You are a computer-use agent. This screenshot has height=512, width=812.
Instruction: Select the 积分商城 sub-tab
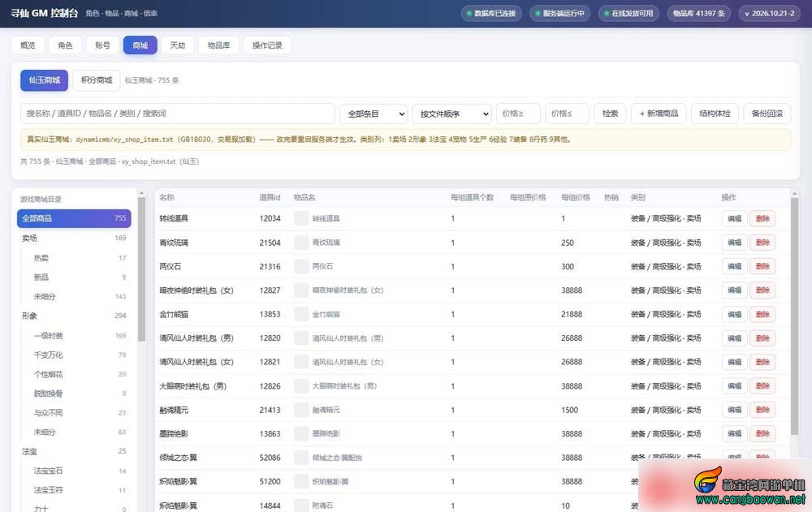[x=97, y=80]
